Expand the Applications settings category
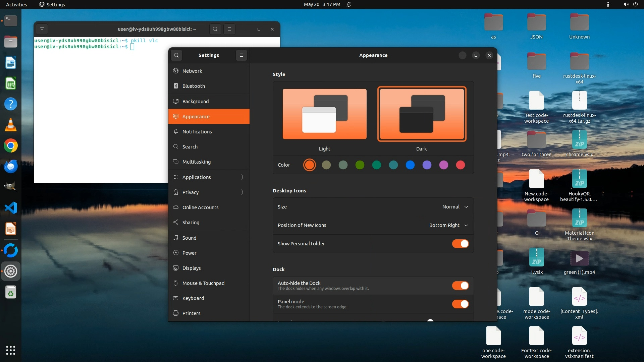Screen dimensions: 644x362 [x=209, y=177]
